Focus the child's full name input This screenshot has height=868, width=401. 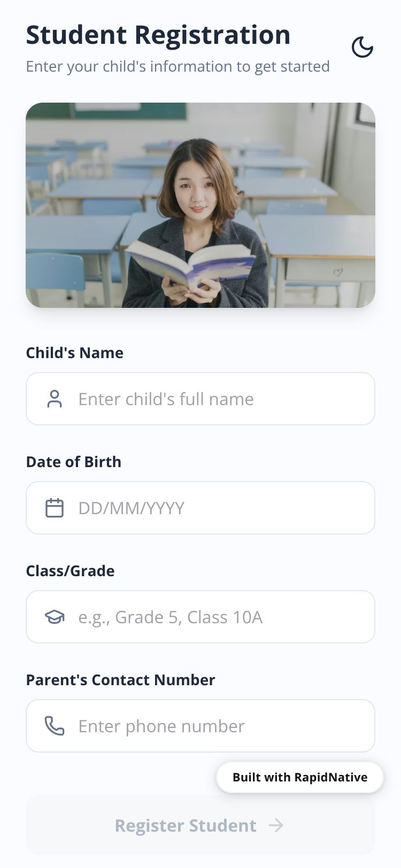click(214, 399)
